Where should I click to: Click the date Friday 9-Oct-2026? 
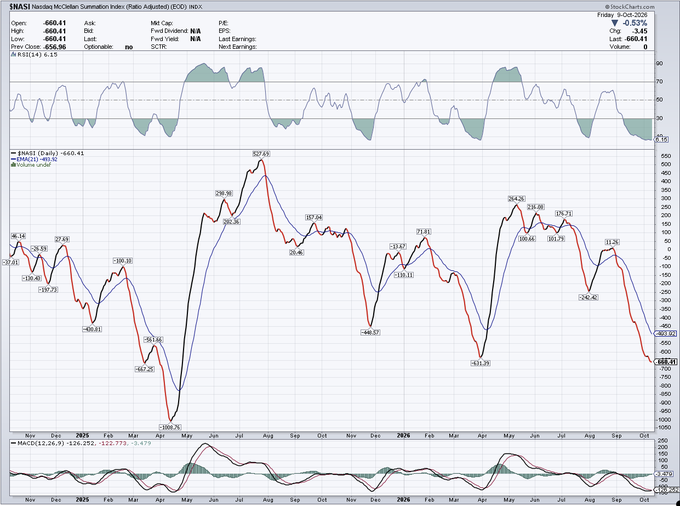622,15
